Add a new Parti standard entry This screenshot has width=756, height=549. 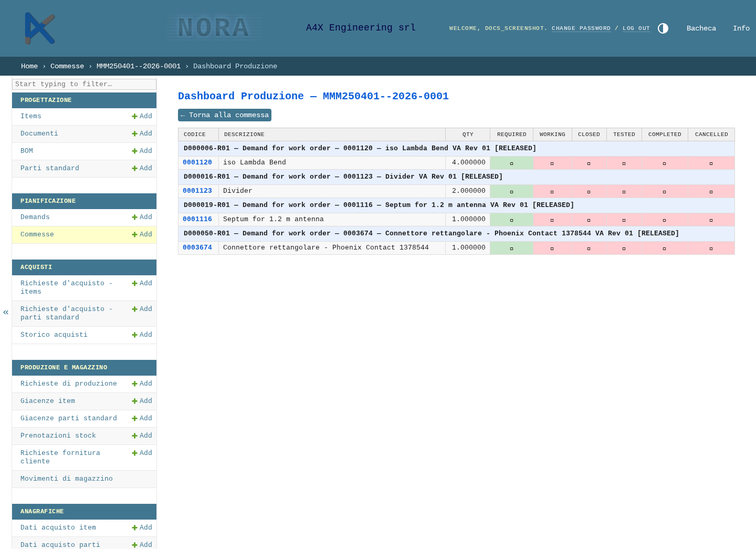tap(142, 168)
